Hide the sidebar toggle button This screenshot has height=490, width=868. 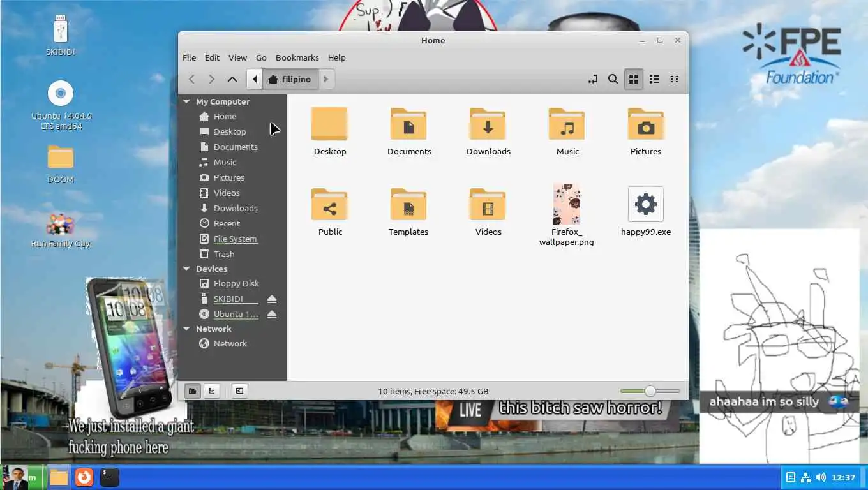239,391
